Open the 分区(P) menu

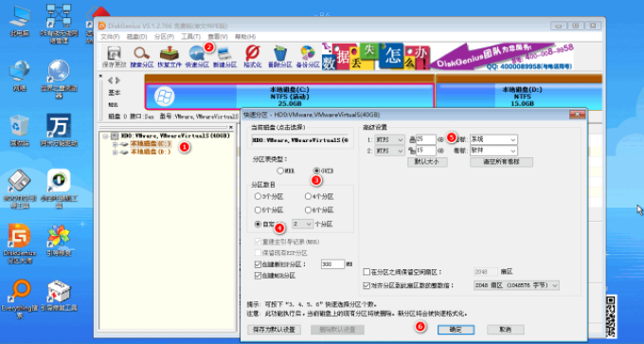point(164,37)
